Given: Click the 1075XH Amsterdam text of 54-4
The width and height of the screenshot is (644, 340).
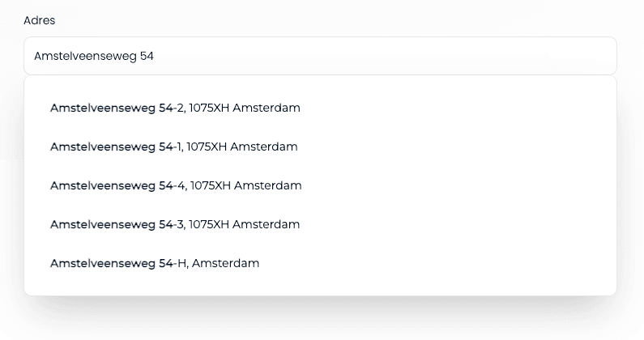Looking at the screenshot, I should (246, 185).
